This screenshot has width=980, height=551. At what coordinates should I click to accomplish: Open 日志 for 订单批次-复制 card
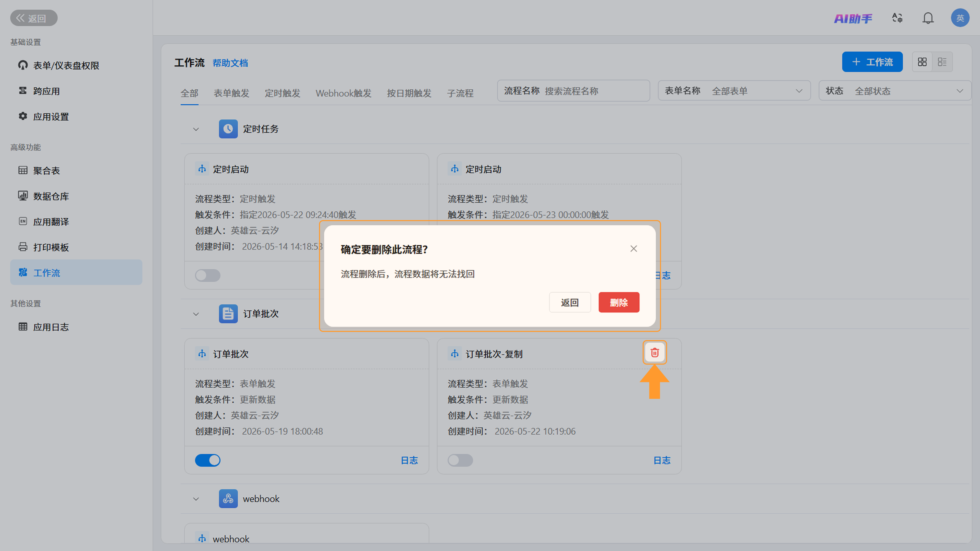point(662,460)
